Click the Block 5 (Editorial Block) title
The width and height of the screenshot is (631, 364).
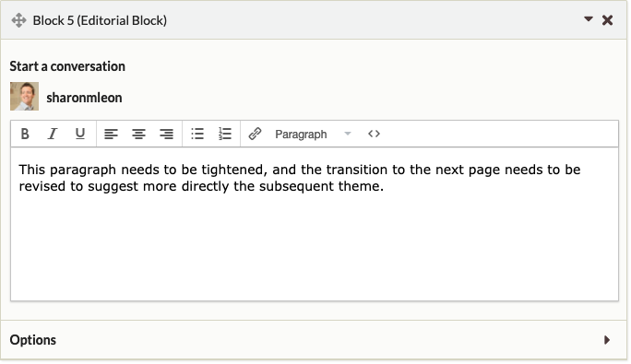[x=100, y=20]
